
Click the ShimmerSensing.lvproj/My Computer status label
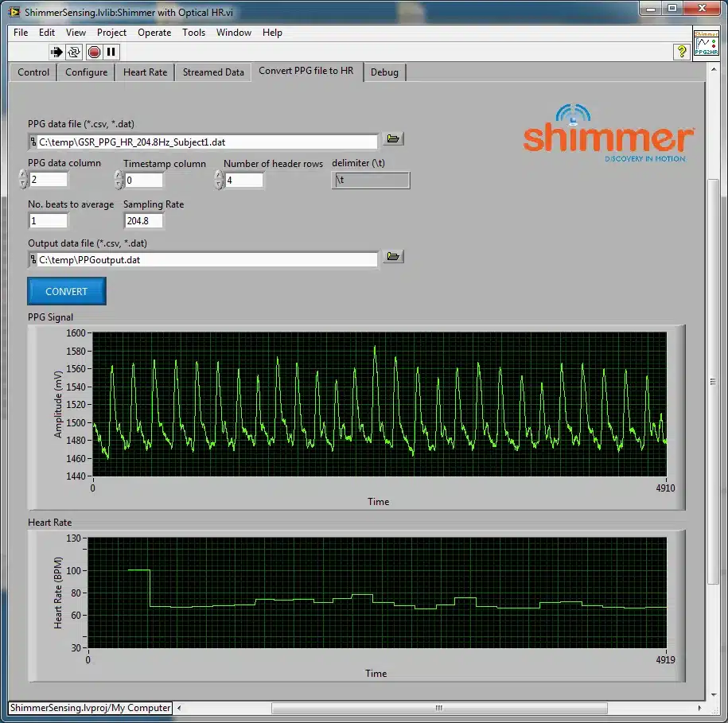91,708
